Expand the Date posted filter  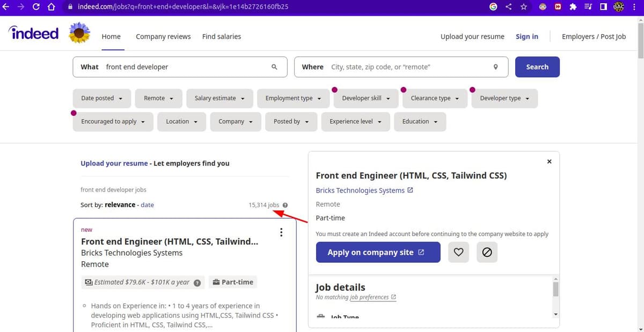pyautogui.click(x=101, y=98)
